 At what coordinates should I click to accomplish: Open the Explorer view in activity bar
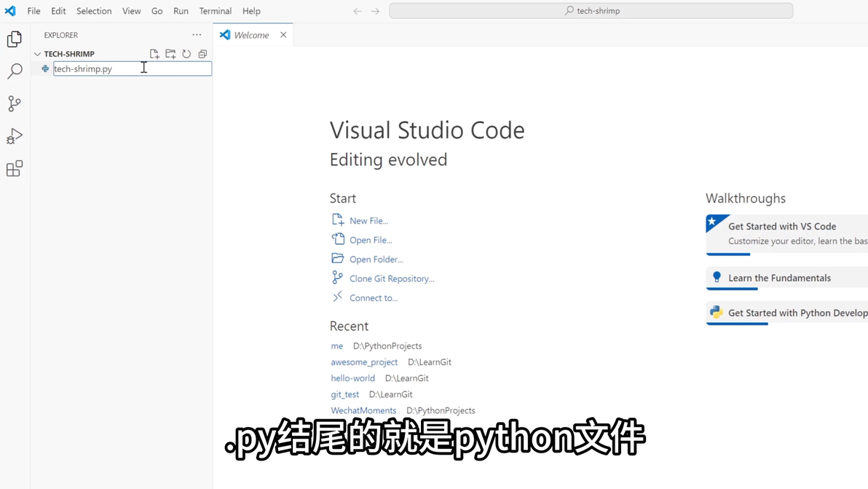pyautogui.click(x=15, y=39)
